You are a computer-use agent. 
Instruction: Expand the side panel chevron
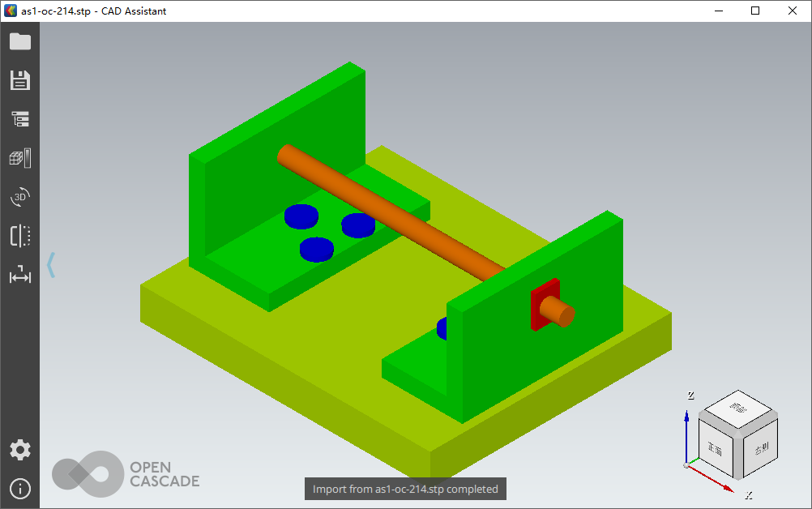51,265
